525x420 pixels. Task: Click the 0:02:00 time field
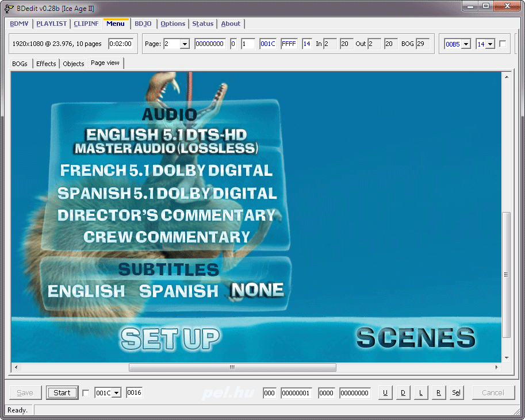[x=121, y=44]
